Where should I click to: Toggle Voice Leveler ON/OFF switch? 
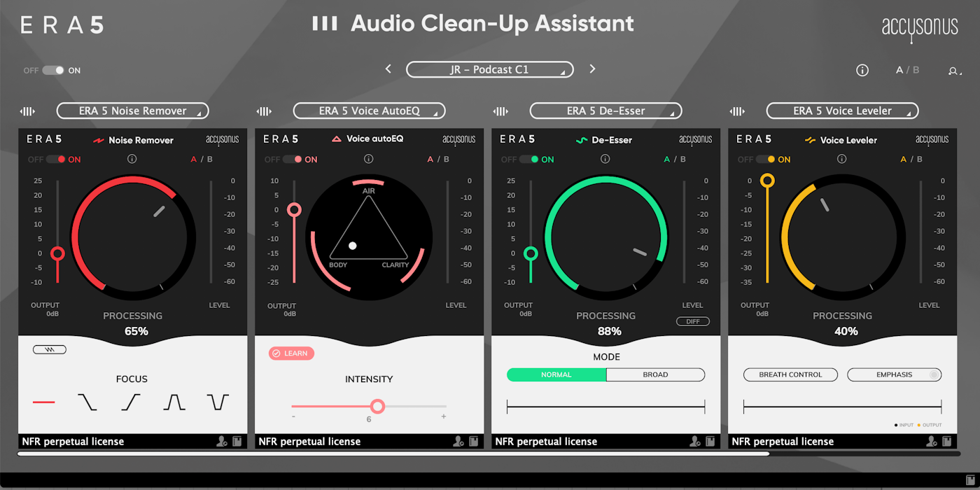coord(766,160)
